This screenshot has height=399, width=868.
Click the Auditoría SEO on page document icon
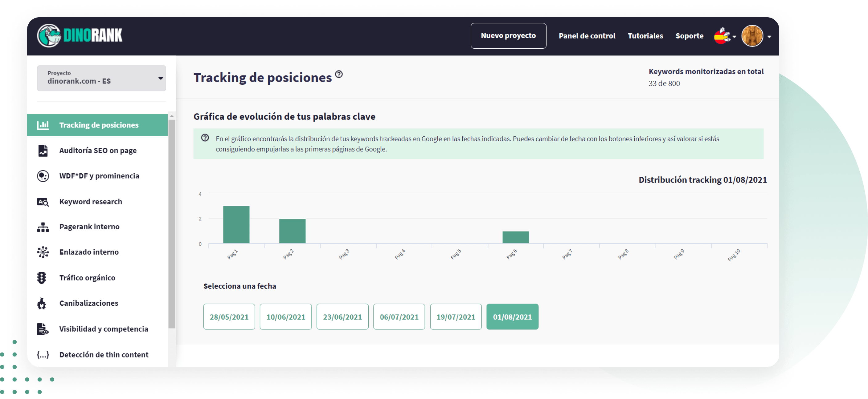point(43,150)
